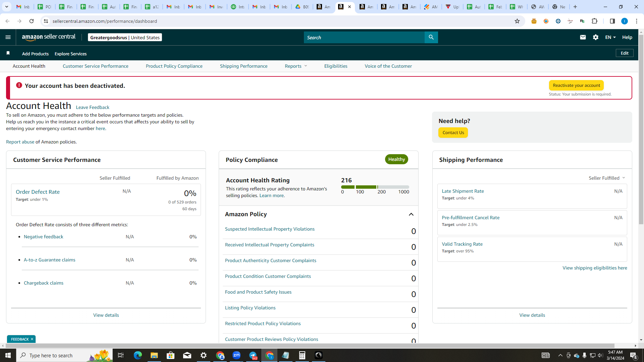644x362 pixels.
Task: Click the Amazon Seller Central logo
Action: (x=49, y=37)
